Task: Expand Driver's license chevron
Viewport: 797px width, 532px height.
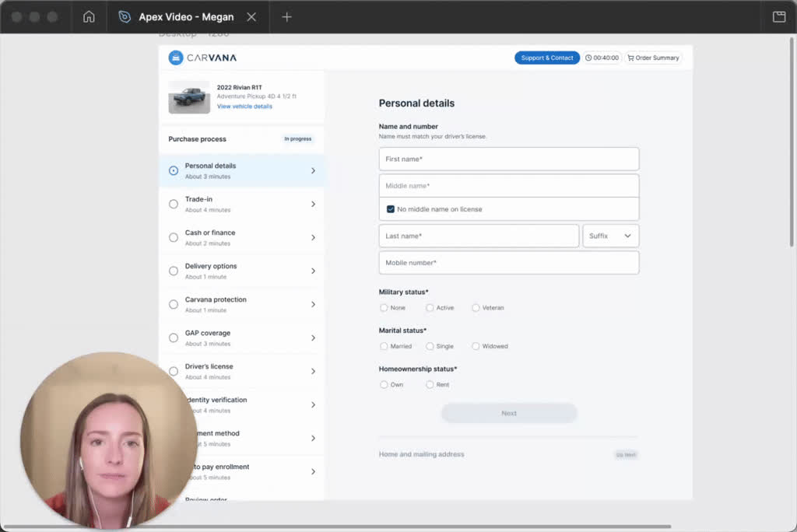Action: click(313, 372)
